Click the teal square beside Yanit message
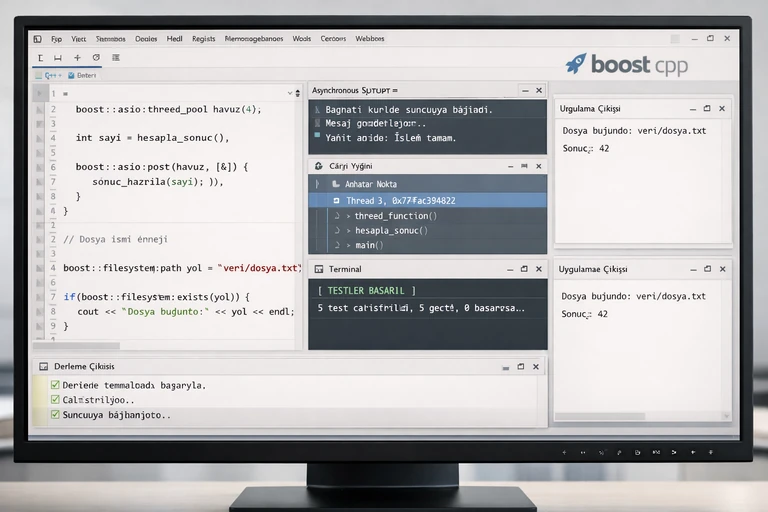Viewport: 768px width, 512px height. 317,135
